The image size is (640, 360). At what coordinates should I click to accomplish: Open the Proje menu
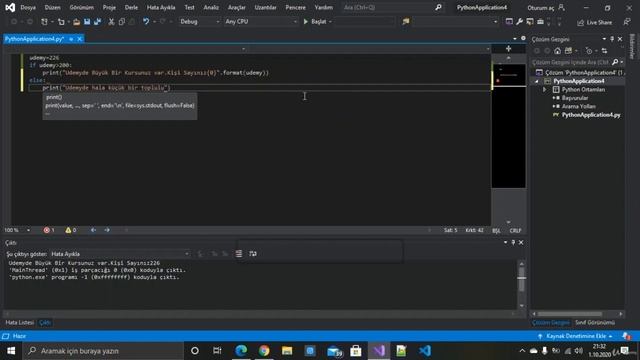109,7
